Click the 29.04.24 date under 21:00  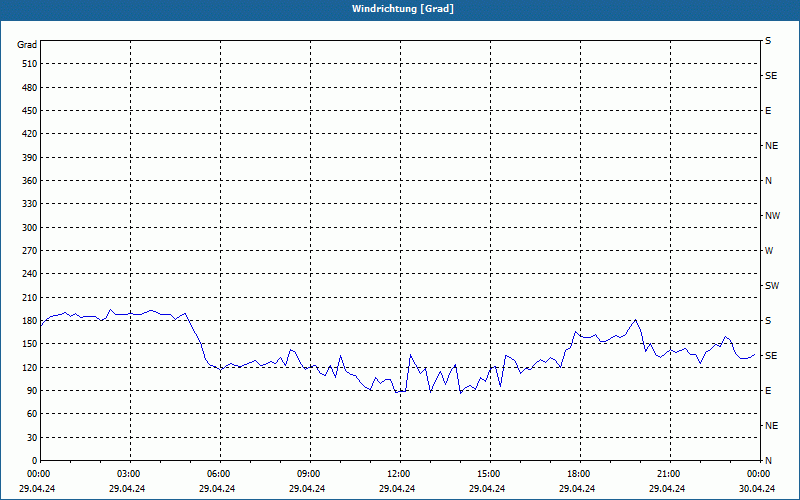coord(667,488)
